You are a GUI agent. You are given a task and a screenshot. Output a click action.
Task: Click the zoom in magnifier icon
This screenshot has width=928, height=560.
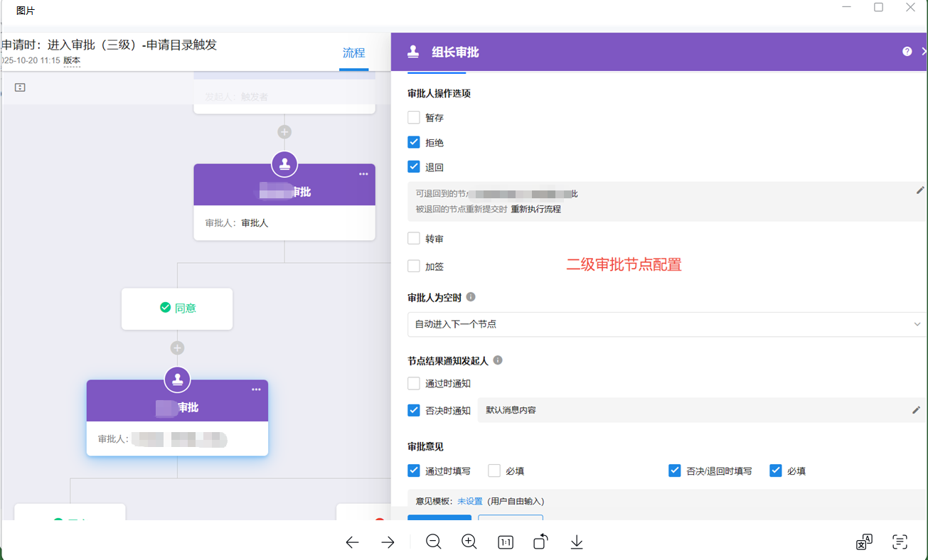[x=469, y=542]
